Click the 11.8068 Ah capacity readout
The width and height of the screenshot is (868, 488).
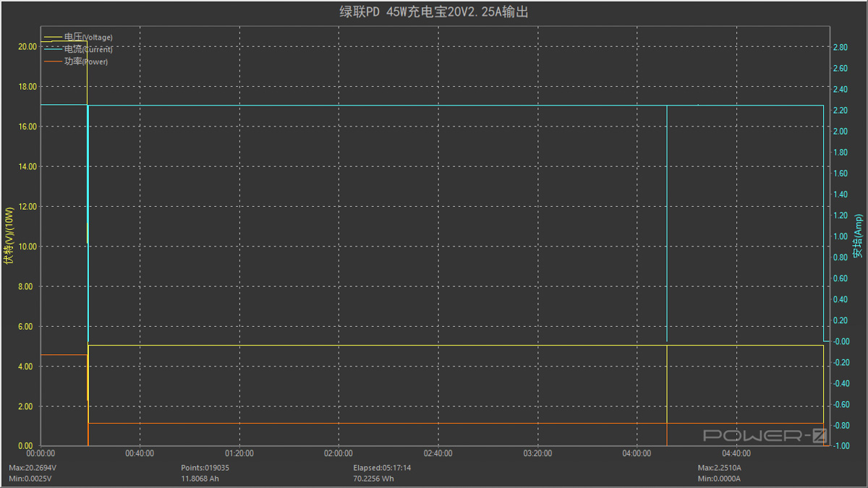tap(201, 478)
